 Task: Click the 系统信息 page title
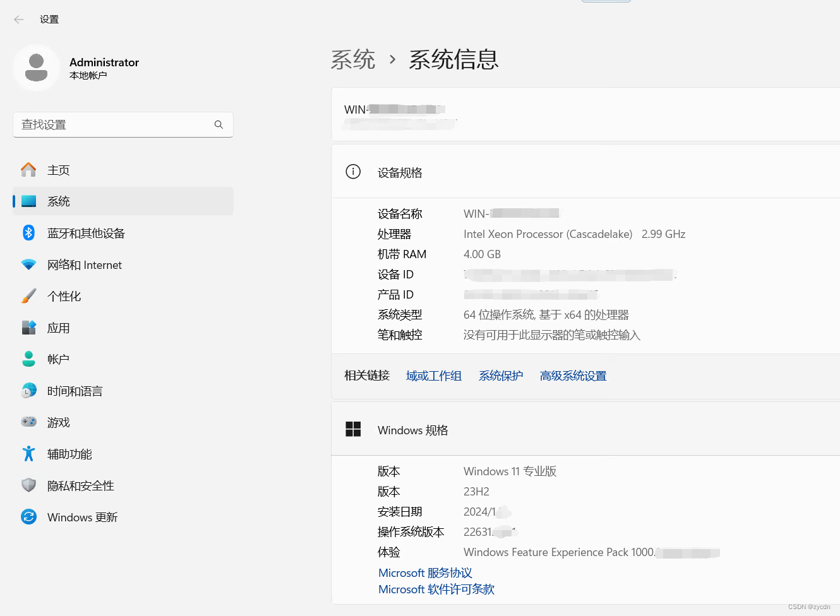point(453,59)
